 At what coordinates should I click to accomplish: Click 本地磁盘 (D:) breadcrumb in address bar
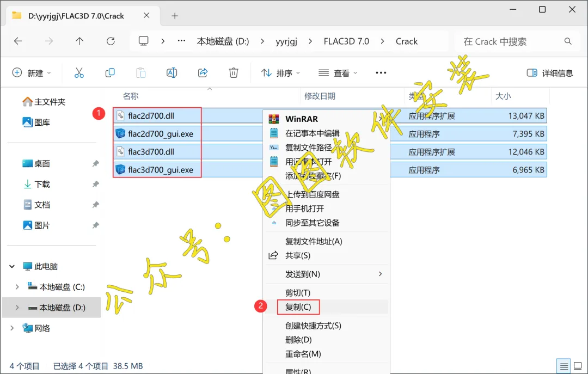223,41
